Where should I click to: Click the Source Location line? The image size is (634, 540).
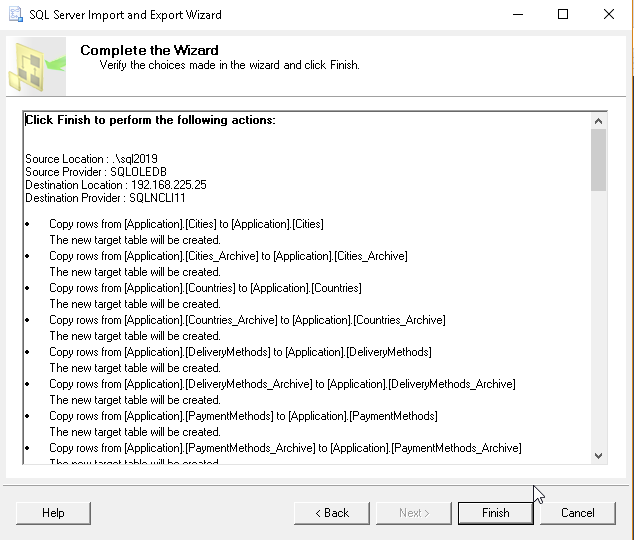(91, 159)
